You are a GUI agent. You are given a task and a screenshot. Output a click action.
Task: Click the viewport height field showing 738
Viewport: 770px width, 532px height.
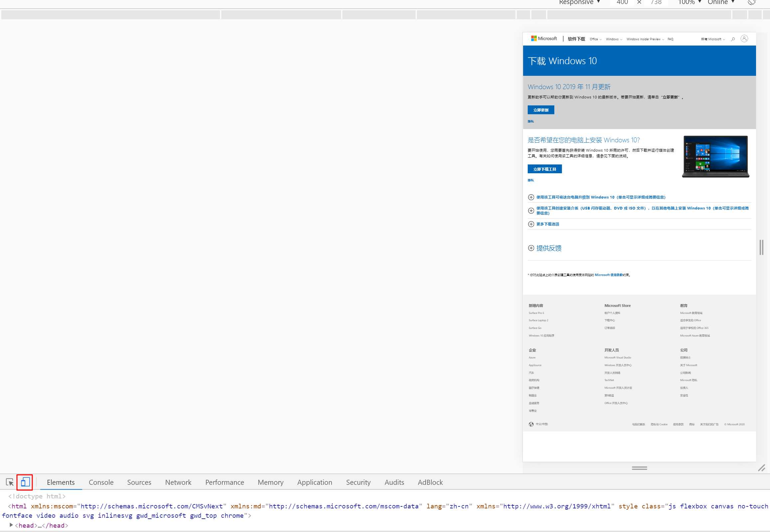(x=656, y=2)
